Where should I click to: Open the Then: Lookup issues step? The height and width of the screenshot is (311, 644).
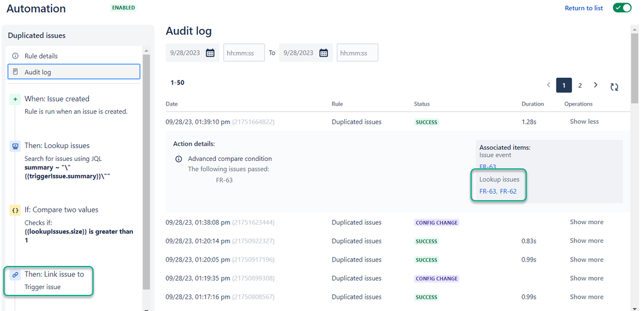click(57, 146)
